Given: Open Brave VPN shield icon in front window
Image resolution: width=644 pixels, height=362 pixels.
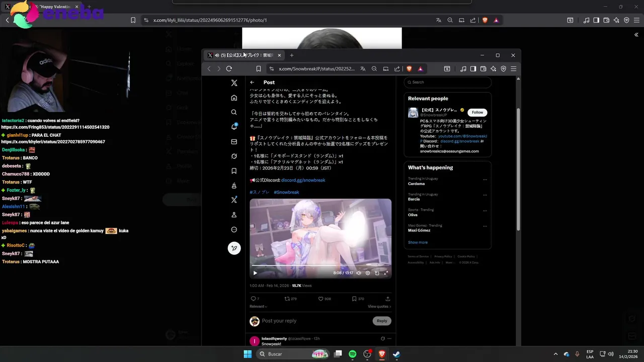Looking at the screenshot, I should [503, 69].
